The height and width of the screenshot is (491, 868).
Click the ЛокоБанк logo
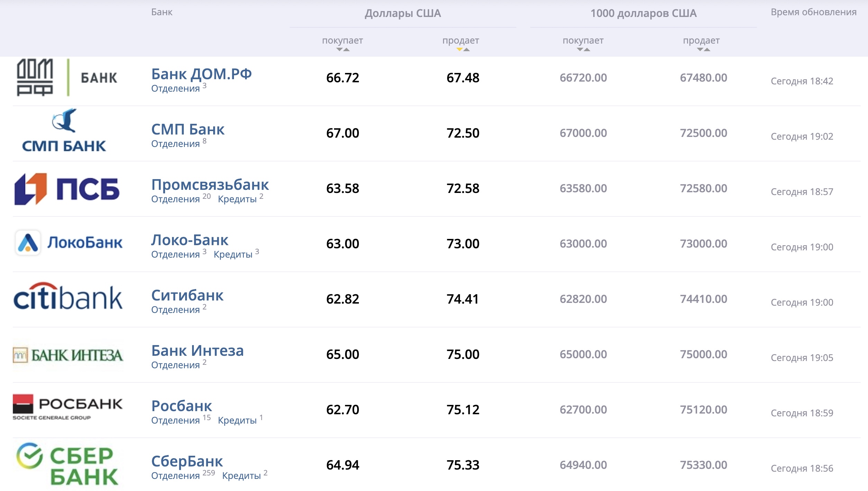pyautogui.click(x=69, y=243)
